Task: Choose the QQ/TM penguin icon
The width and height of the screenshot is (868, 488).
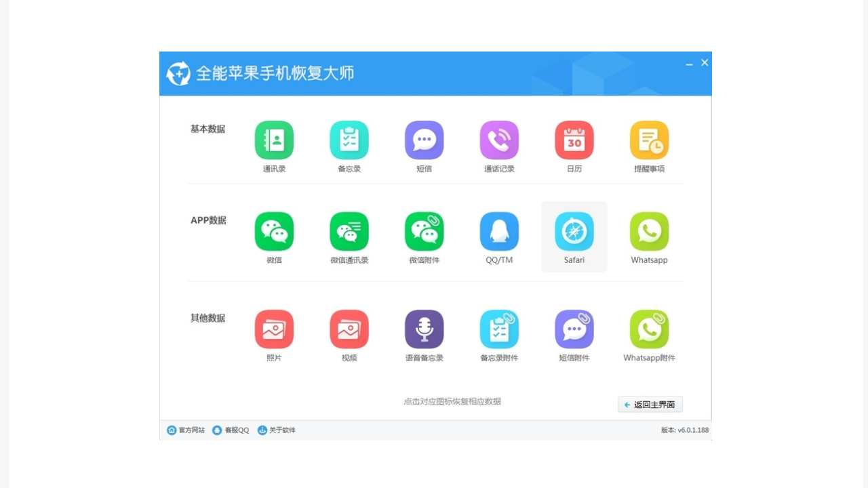Action: [x=499, y=232]
